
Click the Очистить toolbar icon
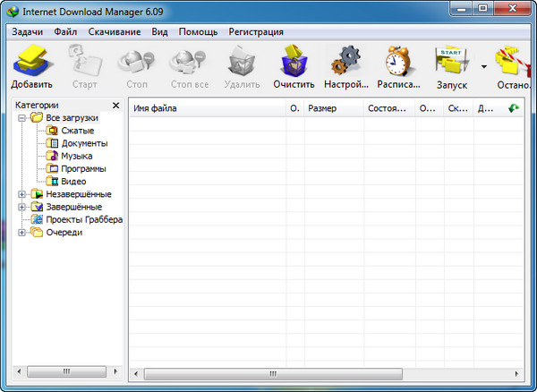point(294,66)
